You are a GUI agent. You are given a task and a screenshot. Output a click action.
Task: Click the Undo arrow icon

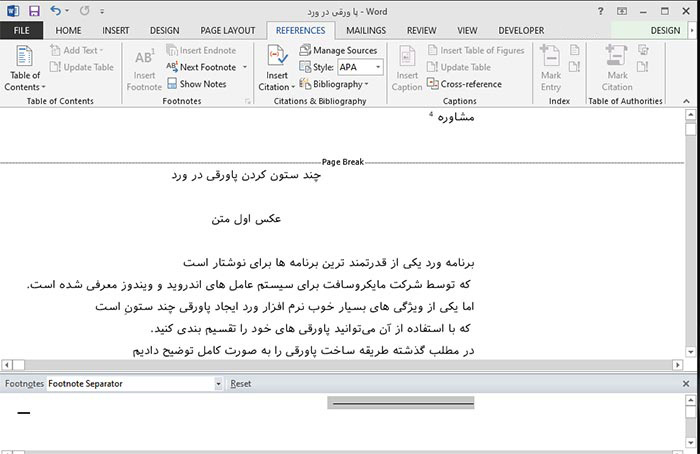click(x=55, y=11)
